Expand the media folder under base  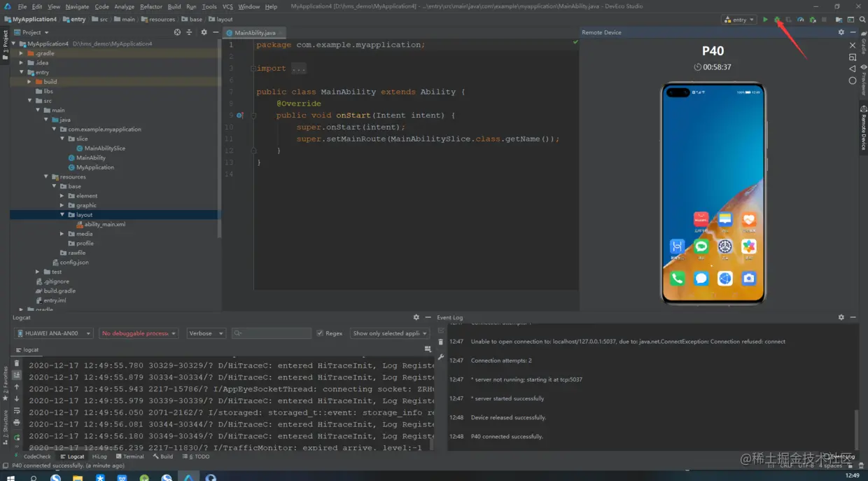(x=62, y=234)
